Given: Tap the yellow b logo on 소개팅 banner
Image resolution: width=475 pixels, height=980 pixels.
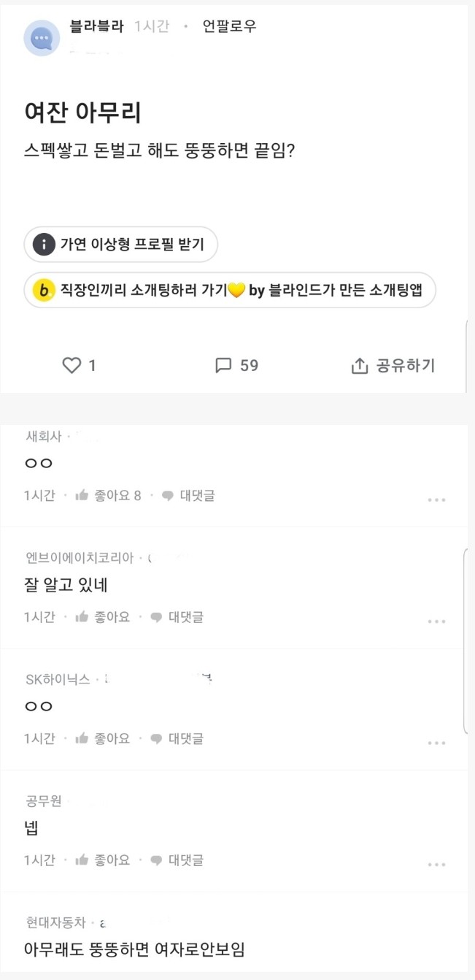Looking at the screenshot, I should tap(45, 291).
